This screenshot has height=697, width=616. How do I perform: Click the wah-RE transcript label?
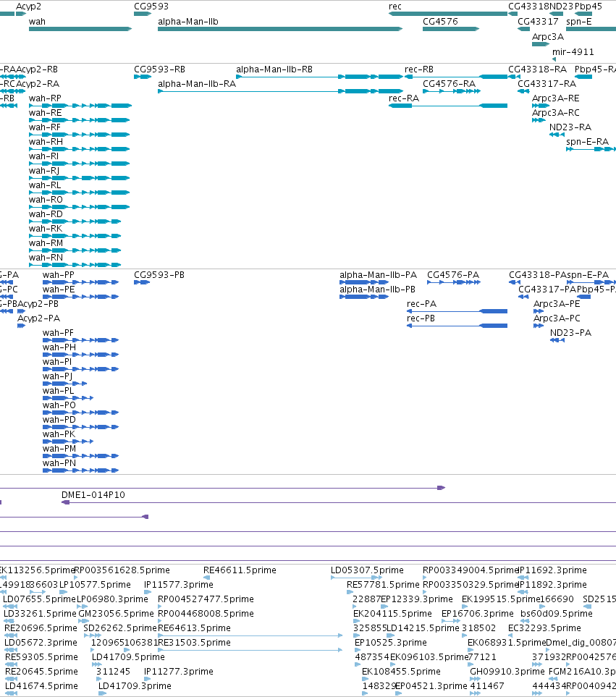pos(45,112)
